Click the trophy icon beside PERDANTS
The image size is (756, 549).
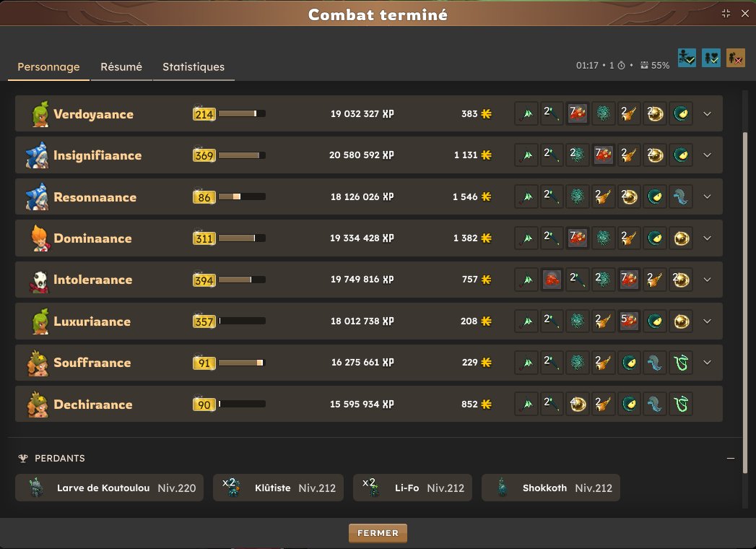coord(22,458)
